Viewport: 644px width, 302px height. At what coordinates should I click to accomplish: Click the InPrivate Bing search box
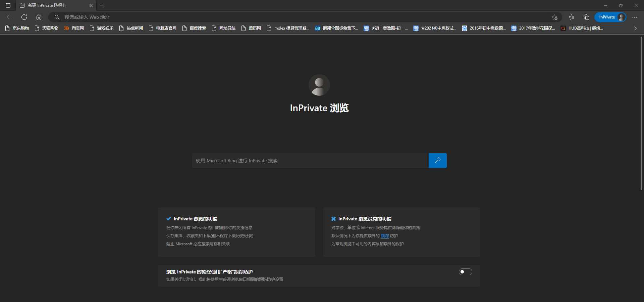[x=310, y=161]
